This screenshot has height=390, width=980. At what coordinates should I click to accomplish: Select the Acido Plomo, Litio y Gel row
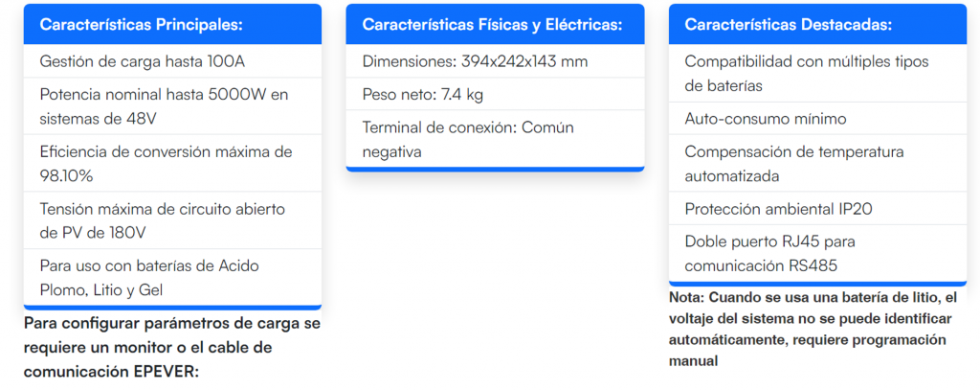coord(172,277)
